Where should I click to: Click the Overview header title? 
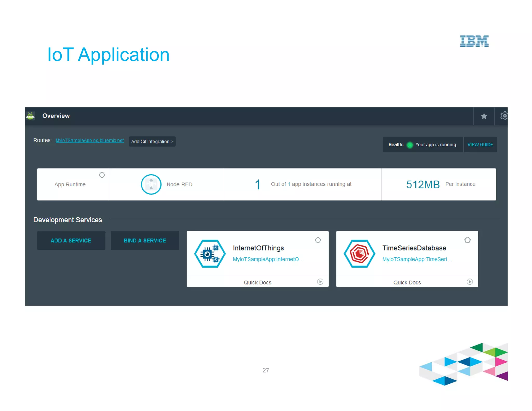56,116
